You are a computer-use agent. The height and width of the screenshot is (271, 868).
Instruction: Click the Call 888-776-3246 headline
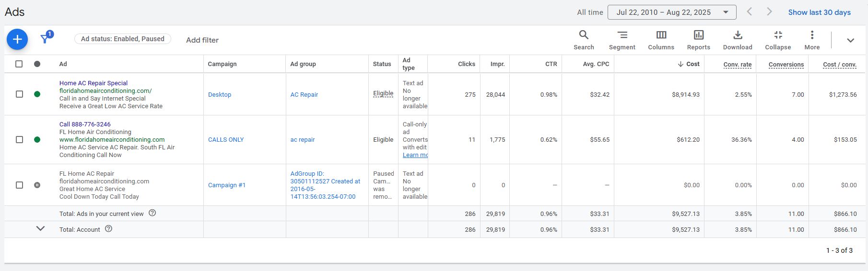click(85, 124)
